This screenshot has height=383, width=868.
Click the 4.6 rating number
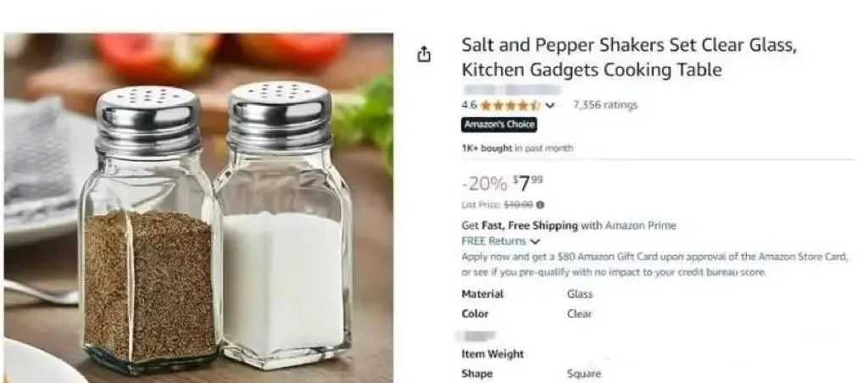click(469, 104)
